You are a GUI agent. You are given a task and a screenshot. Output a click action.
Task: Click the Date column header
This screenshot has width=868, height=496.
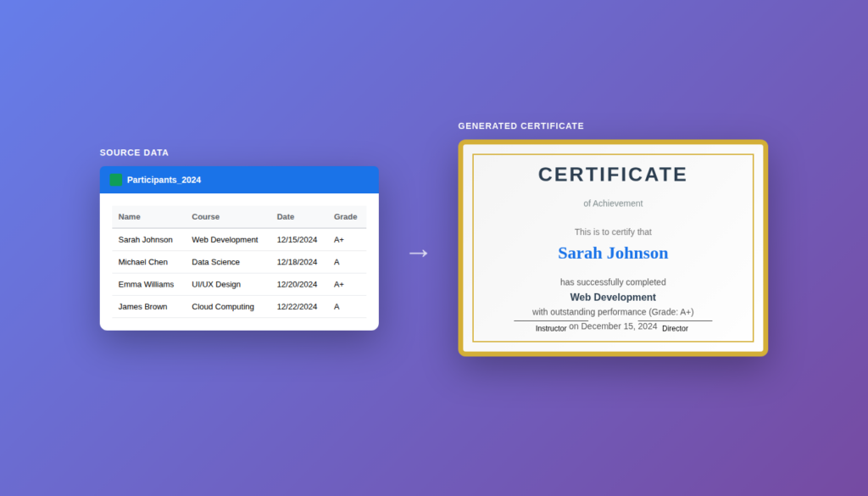point(286,217)
